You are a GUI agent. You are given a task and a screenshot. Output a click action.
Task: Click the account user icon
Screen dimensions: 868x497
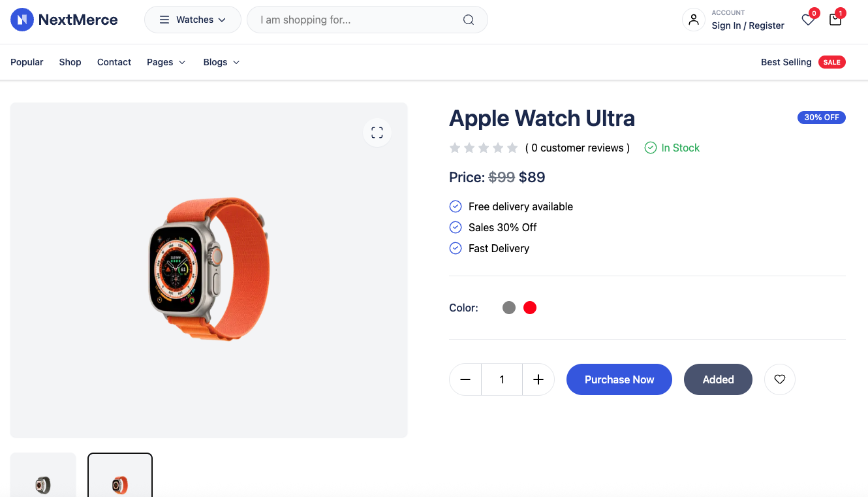(693, 20)
